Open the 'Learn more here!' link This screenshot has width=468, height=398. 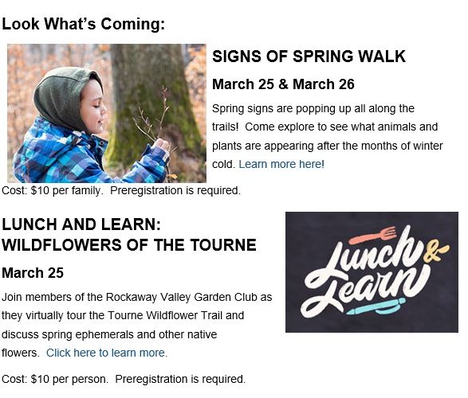click(281, 164)
